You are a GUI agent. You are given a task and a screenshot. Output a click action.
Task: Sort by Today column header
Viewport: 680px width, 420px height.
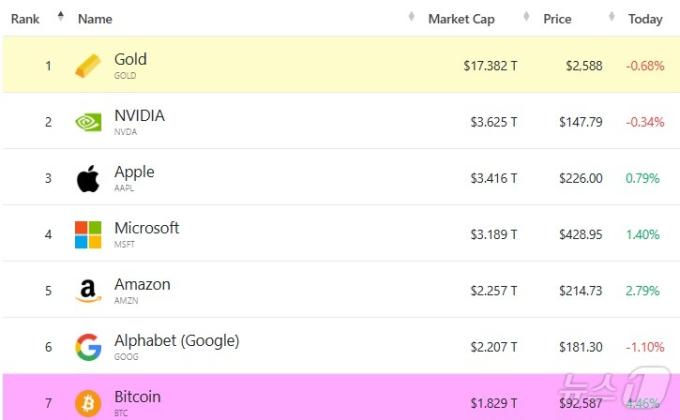[x=645, y=19]
